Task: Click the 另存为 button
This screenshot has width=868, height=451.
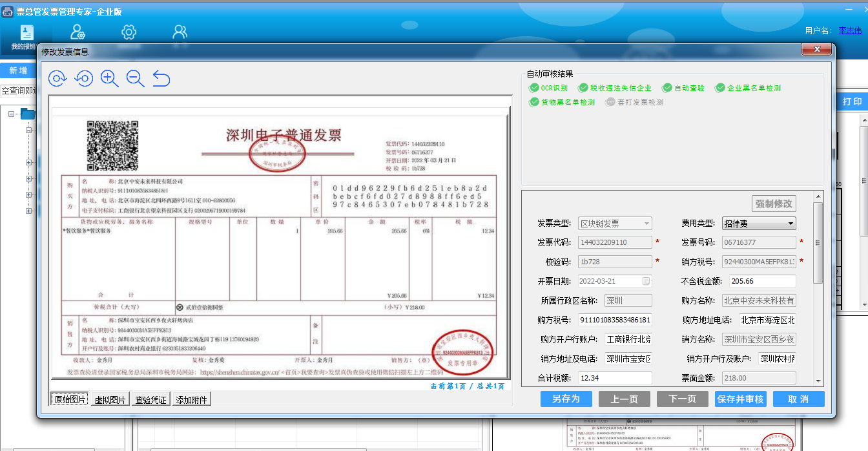Action: tap(566, 399)
